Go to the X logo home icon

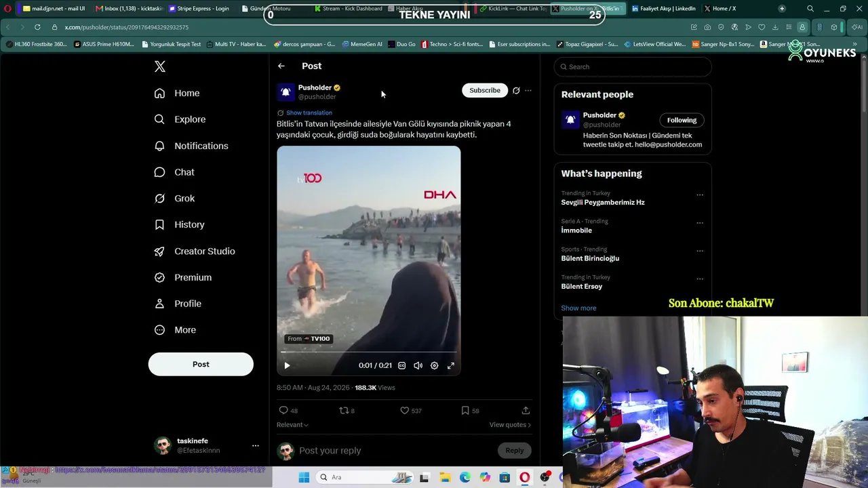click(x=160, y=66)
